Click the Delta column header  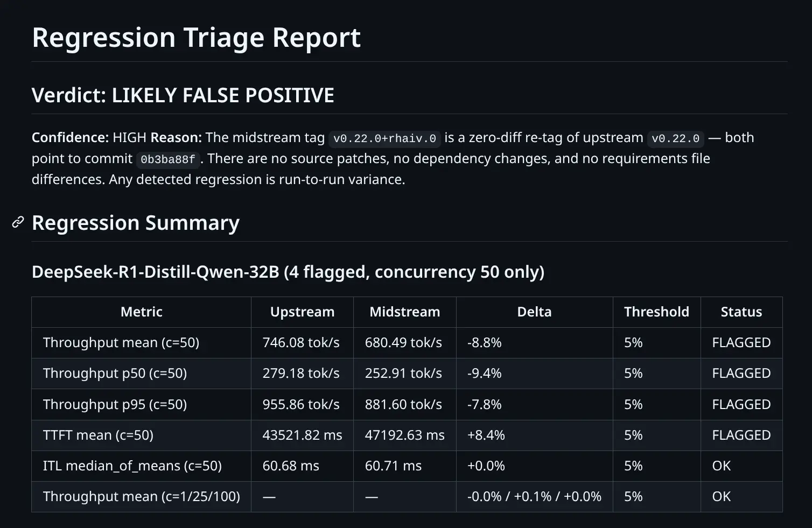(x=534, y=312)
